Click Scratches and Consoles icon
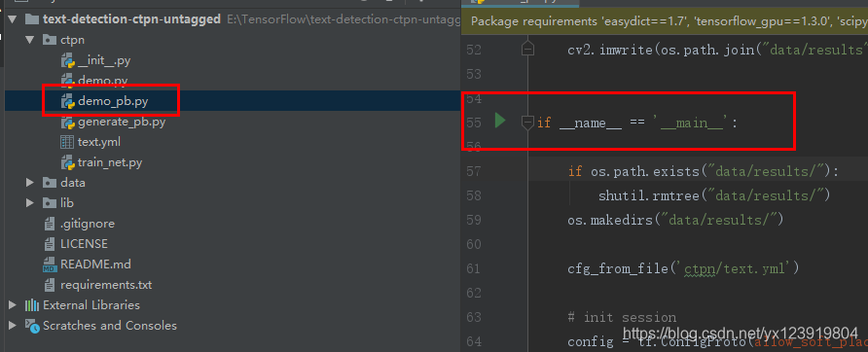Image resolution: width=868 pixels, height=352 pixels. pyautogui.click(x=32, y=326)
